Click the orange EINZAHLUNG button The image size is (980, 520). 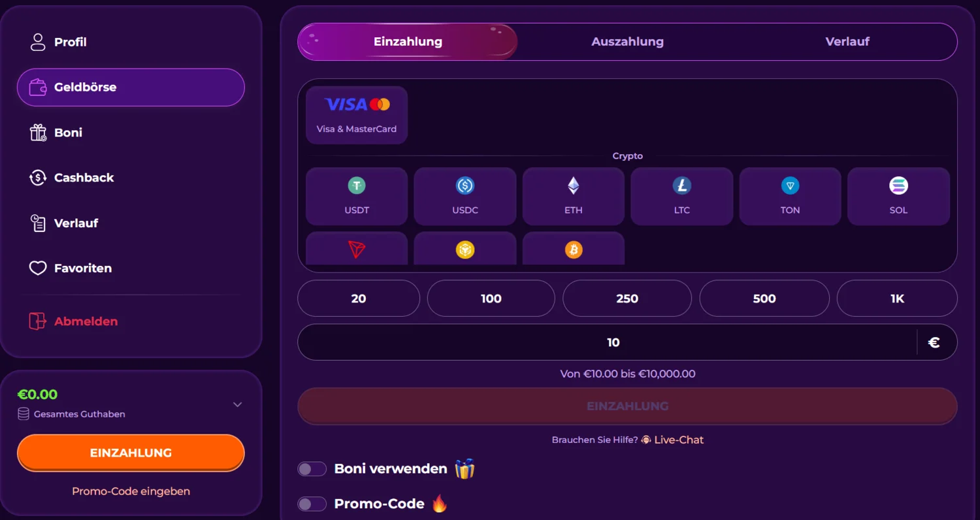pos(131,452)
